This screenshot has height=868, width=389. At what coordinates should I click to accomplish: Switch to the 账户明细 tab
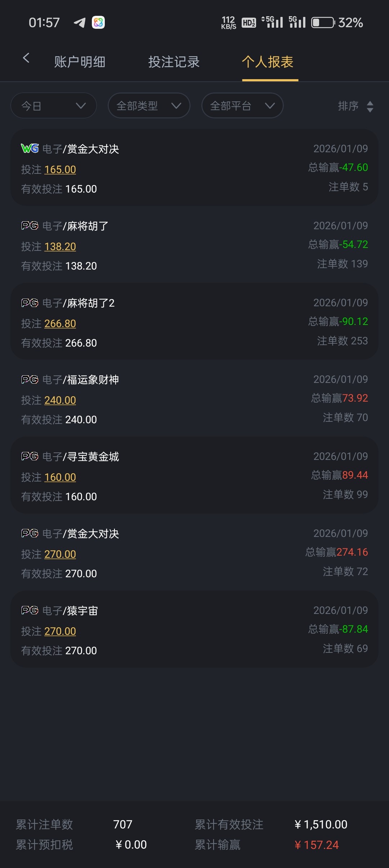(x=80, y=62)
